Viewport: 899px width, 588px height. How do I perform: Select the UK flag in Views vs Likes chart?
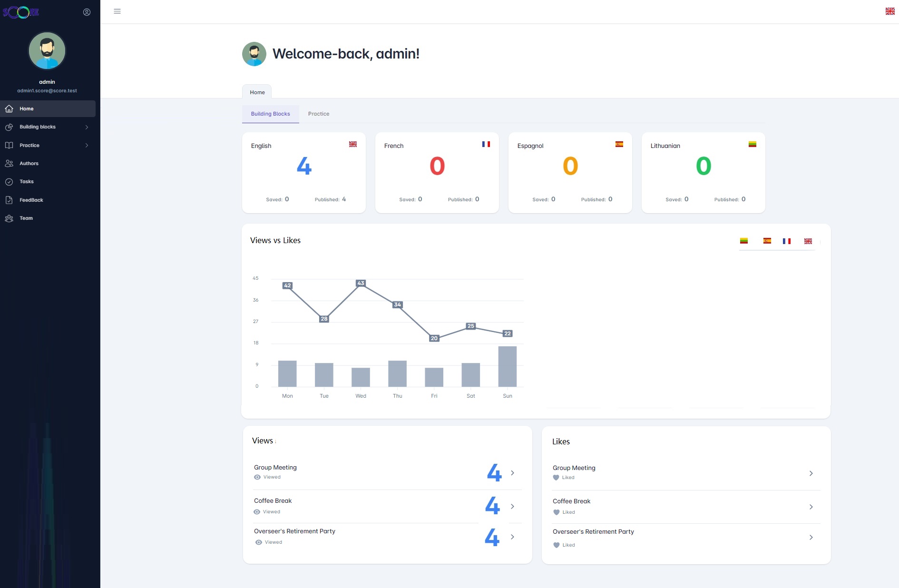pos(808,241)
